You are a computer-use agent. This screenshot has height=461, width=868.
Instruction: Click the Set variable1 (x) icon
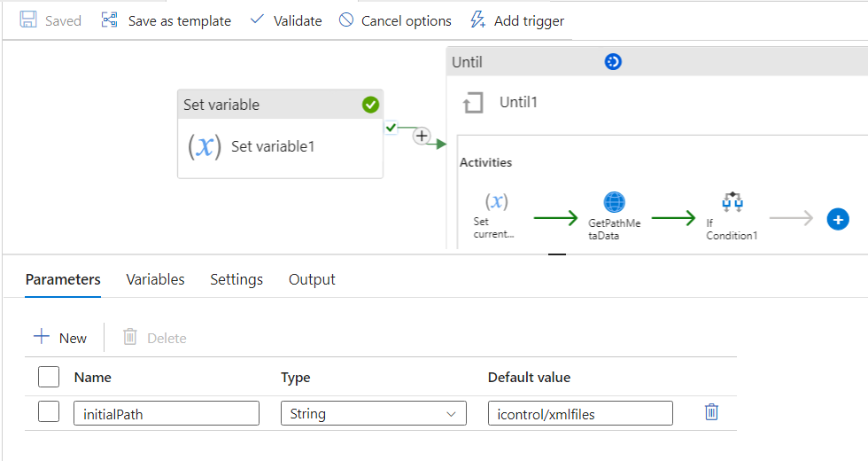[205, 146]
